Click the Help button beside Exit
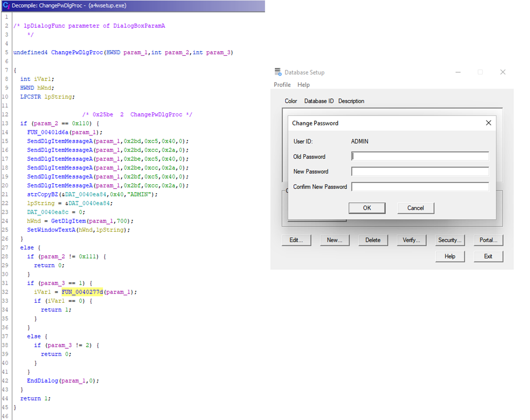Viewport: 530px width, 420px height. [x=449, y=256]
